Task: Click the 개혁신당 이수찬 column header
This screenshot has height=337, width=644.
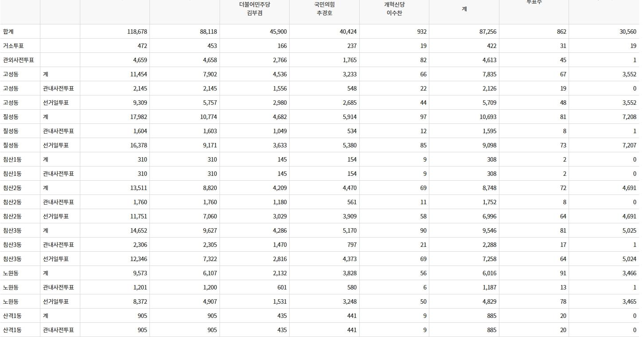Action: point(394,8)
